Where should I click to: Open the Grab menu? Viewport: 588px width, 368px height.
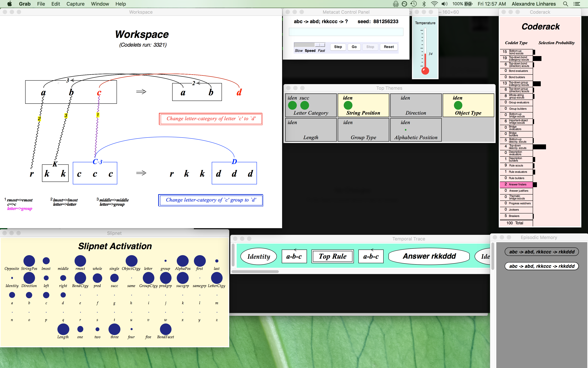pyautogui.click(x=24, y=4)
